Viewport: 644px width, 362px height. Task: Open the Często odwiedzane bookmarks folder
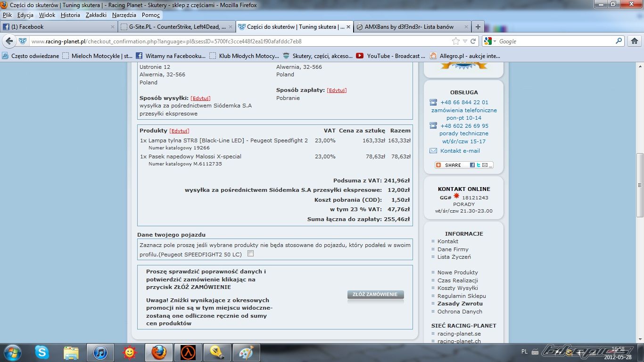point(31,56)
